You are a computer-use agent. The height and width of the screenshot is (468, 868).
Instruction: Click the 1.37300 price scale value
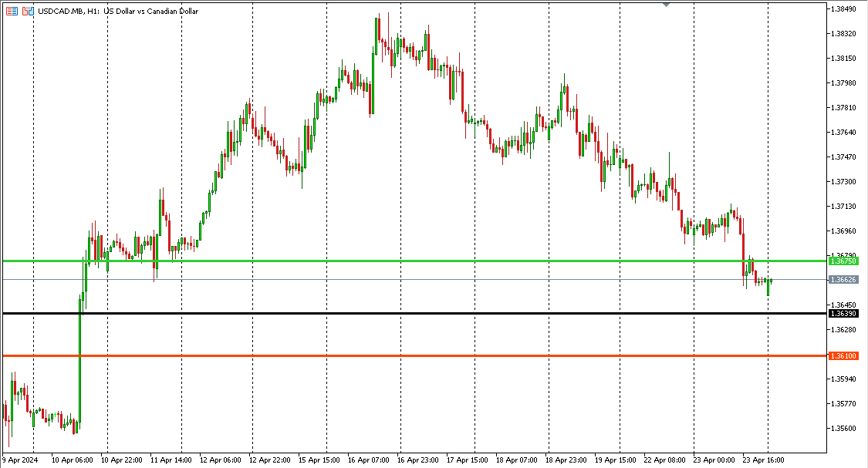(x=843, y=181)
